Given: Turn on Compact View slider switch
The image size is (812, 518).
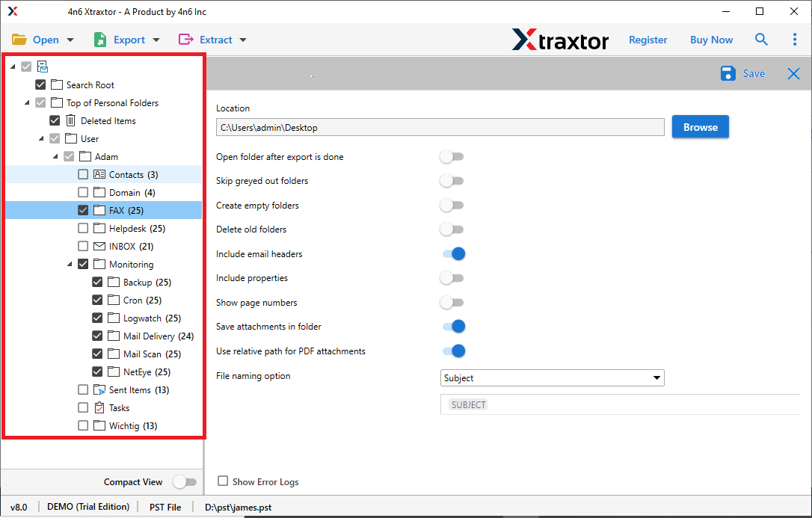Looking at the screenshot, I should click(x=185, y=481).
